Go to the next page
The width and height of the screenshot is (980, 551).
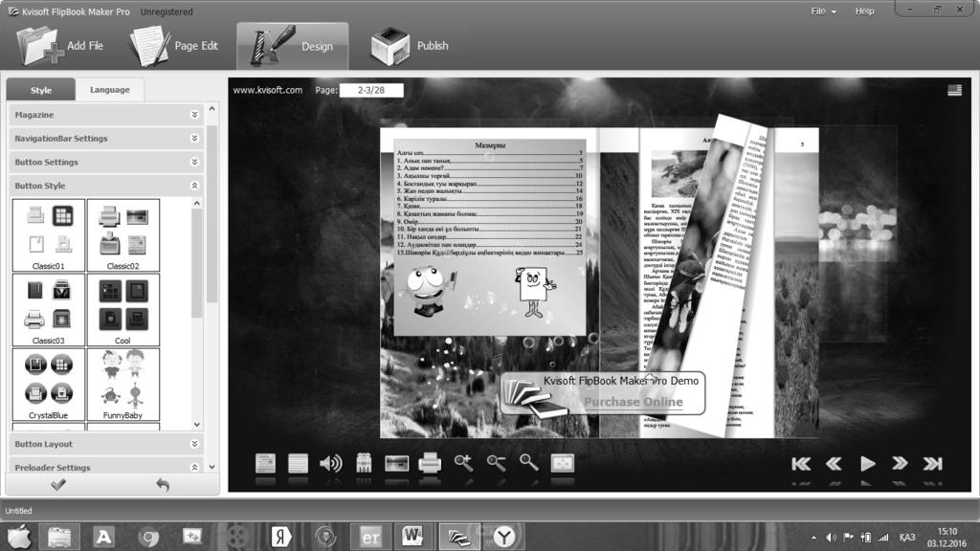[x=900, y=464]
